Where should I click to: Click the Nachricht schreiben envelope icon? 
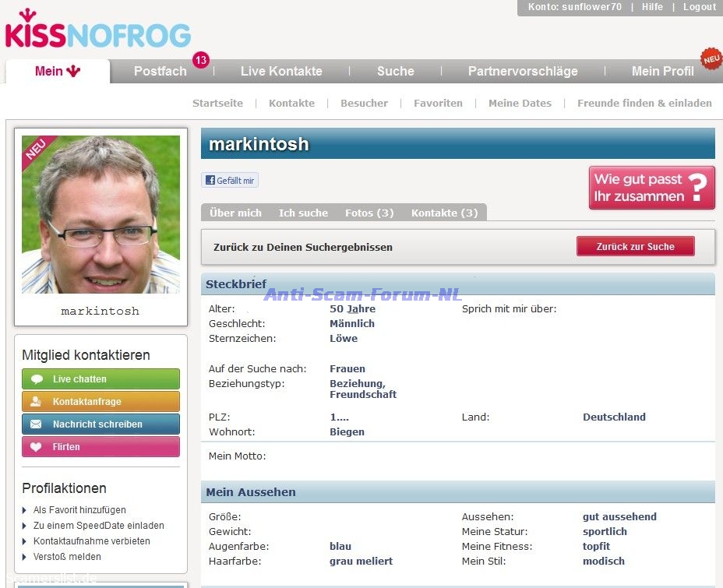pyautogui.click(x=36, y=424)
